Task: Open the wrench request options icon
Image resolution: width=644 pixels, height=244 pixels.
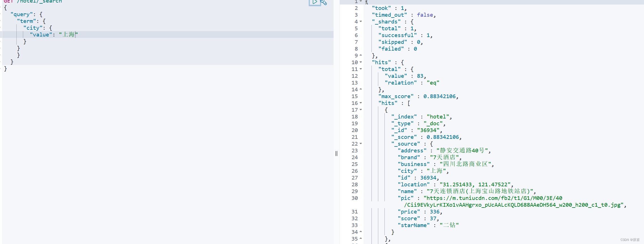Action: [323, 2]
